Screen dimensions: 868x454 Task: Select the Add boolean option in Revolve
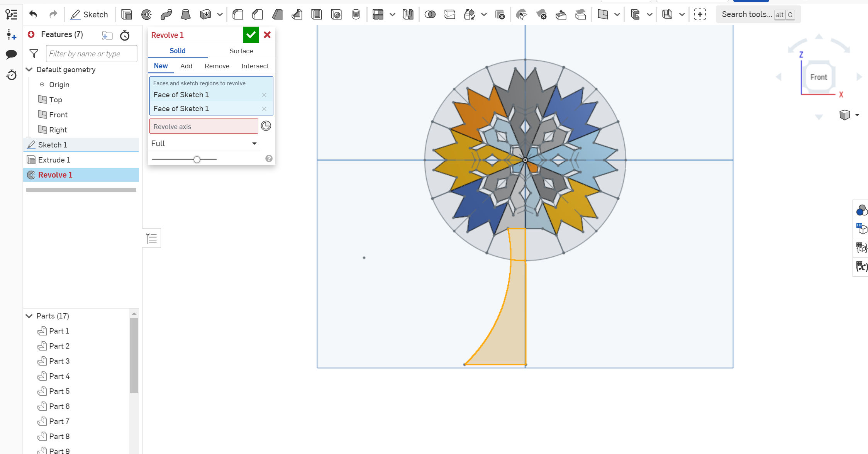pos(186,66)
